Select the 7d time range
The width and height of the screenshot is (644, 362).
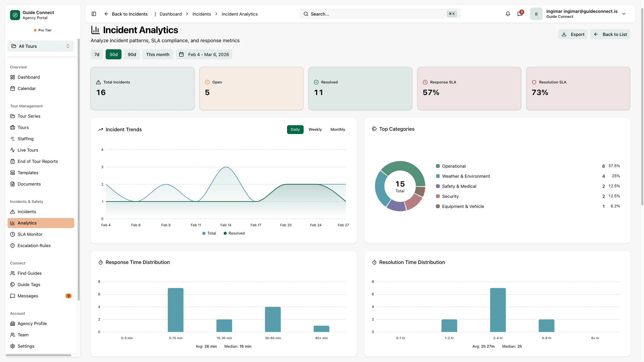(x=97, y=55)
